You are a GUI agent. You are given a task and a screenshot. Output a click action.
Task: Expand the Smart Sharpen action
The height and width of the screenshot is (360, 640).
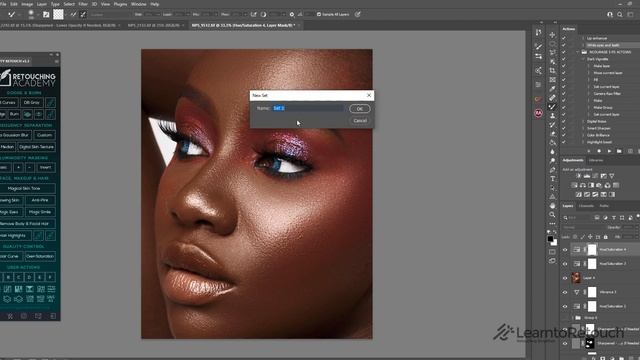(583, 128)
